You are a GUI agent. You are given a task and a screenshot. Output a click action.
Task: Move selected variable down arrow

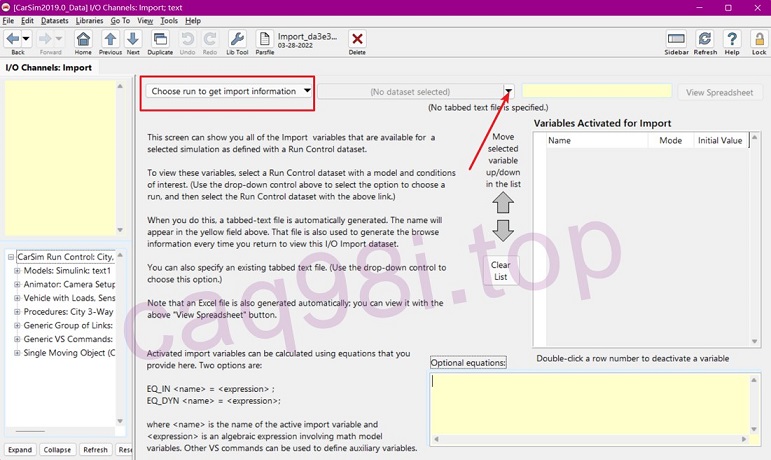click(x=503, y=230)
